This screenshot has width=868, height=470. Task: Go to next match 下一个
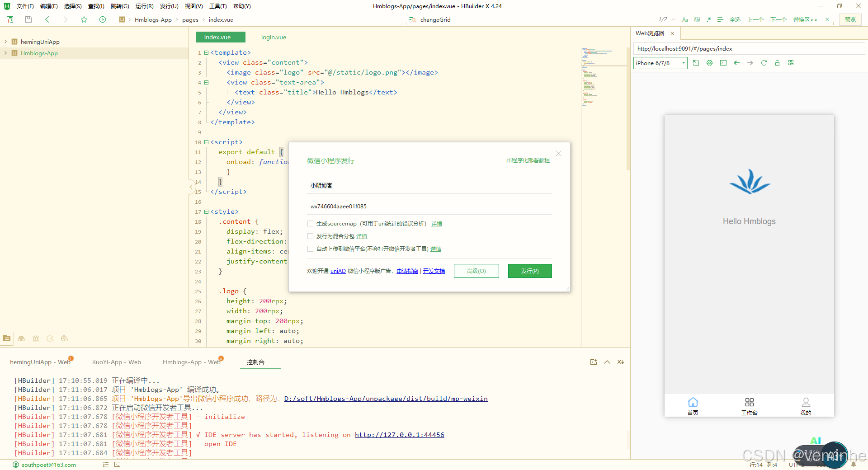pos(778,19)
